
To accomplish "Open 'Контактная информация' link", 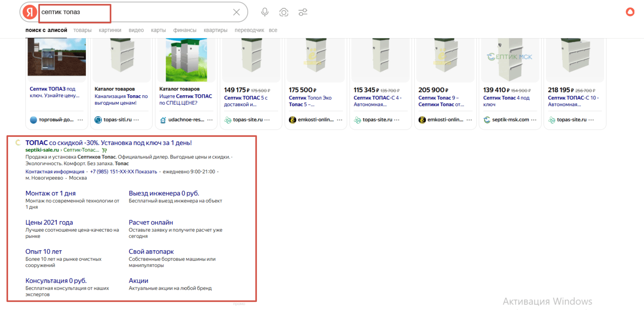I will [55, 172].
